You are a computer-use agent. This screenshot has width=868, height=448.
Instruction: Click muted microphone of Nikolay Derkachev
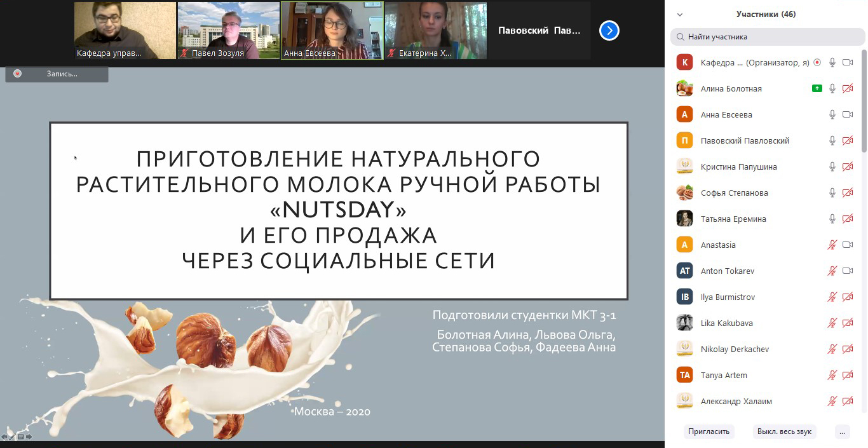[x=832, y=349]
